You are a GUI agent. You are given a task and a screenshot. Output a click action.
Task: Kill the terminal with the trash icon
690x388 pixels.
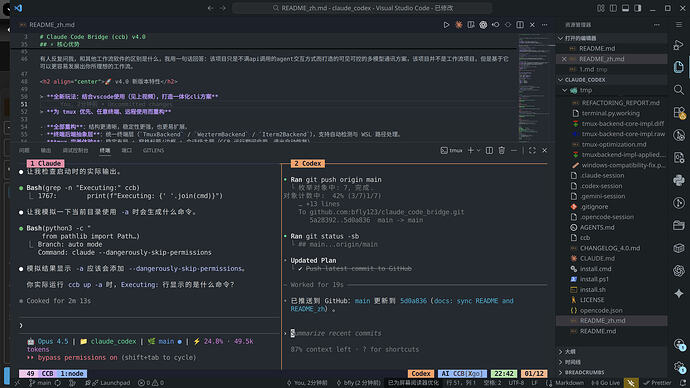pyautogui.click(x=501, y=150)
